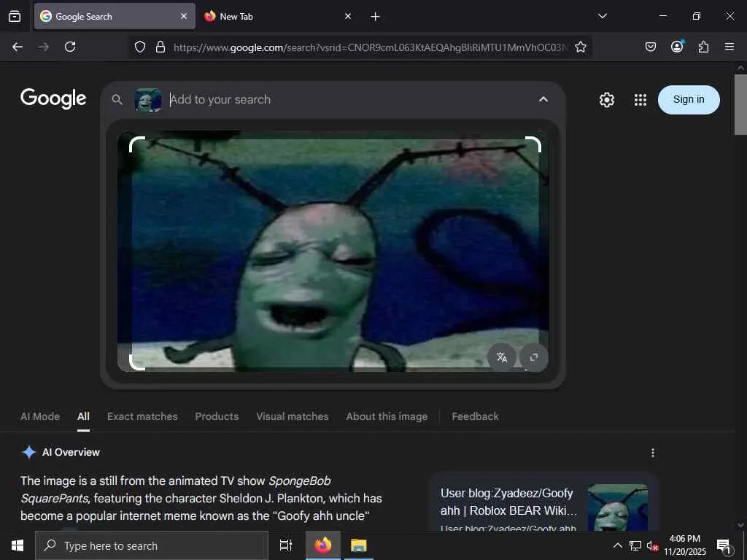The height and width of the screenshot is (560, 747).
Task: Open the AI Mode tab
Action: pyautogui.click(x=40, y=416)
